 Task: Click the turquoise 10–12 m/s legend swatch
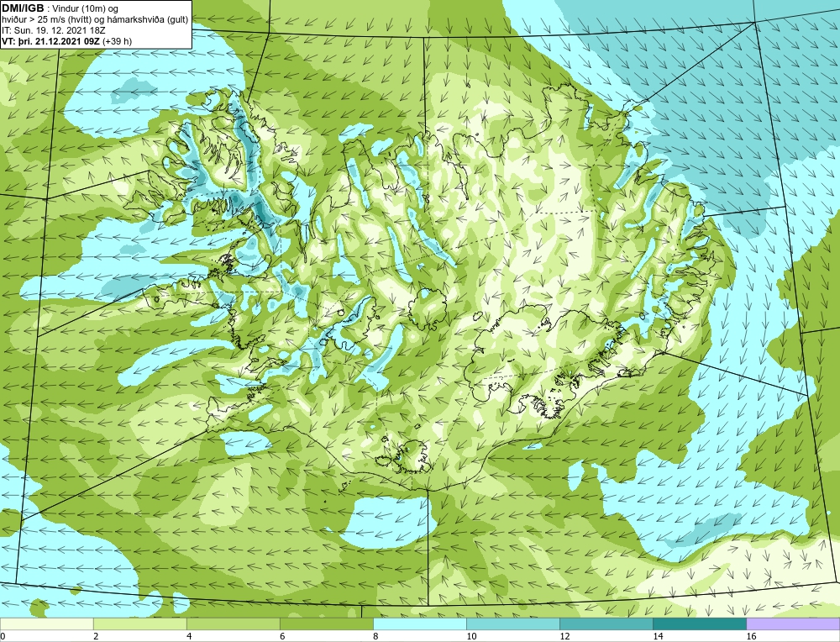513,624
